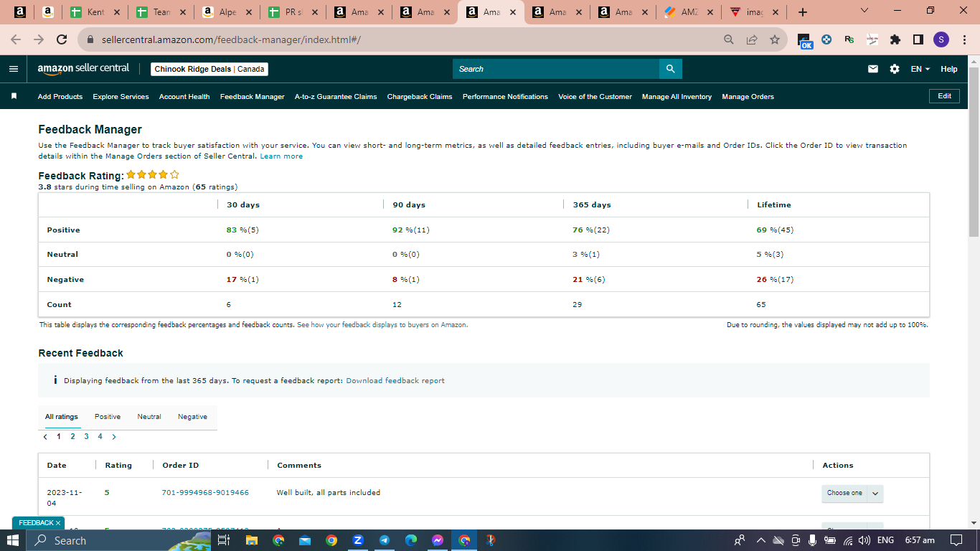Image resolution: width=980 pixels, height=551 pixels.
Task: Open the Seller Central hamburger menu
Action: click(x=14, y=69)
